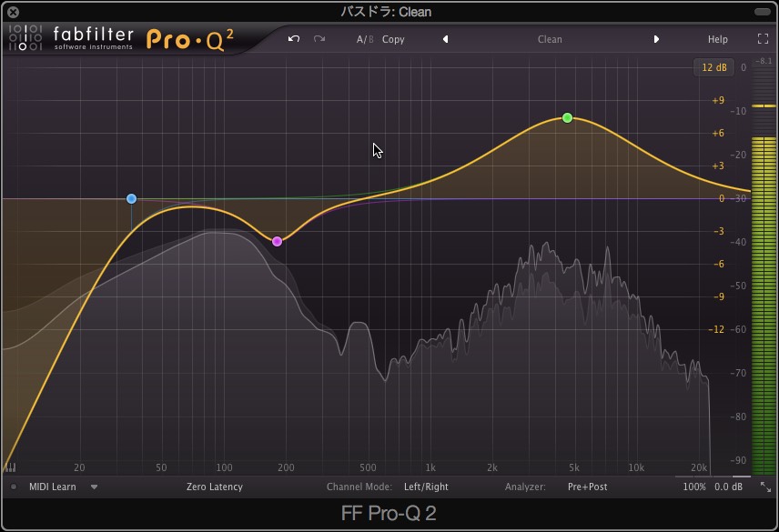
Task: Open the Zero Latency processing mode menu
Action: (x=215, y=487)
